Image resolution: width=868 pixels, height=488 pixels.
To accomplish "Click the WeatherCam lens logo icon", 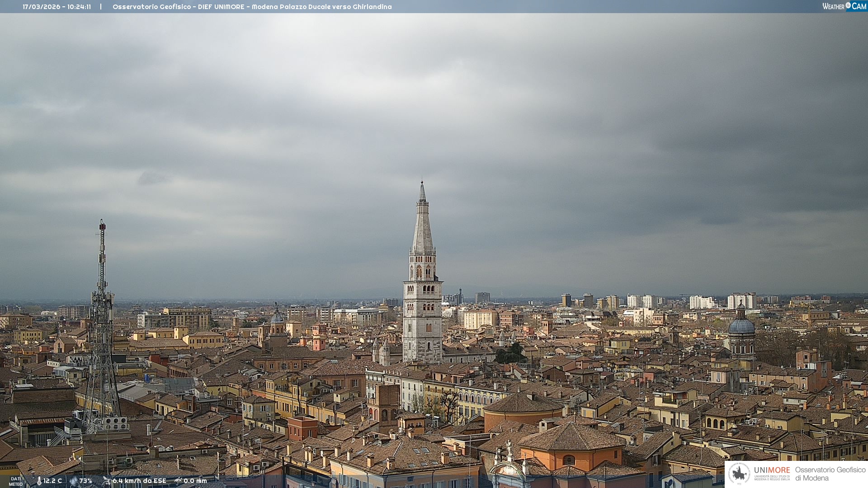I will 848,5.
